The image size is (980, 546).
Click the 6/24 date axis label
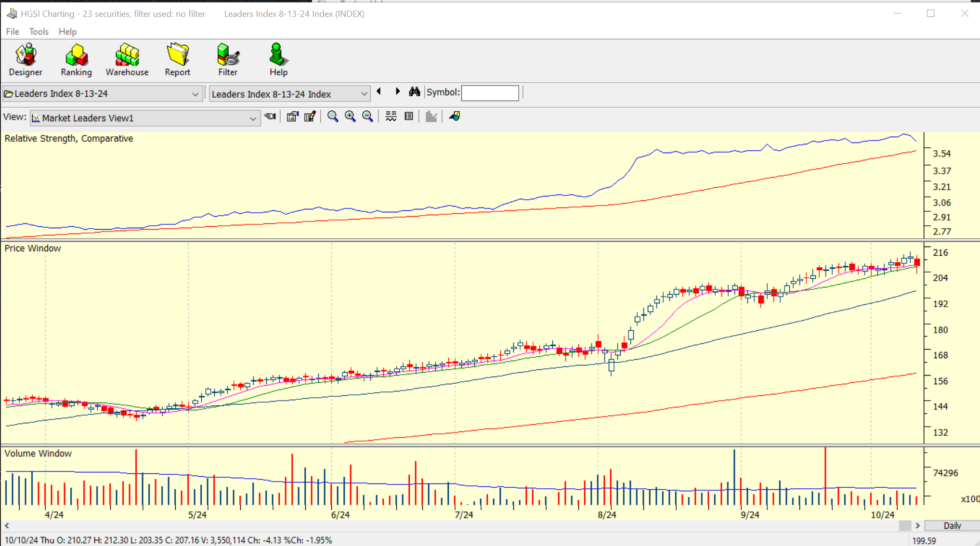point(340,515)
